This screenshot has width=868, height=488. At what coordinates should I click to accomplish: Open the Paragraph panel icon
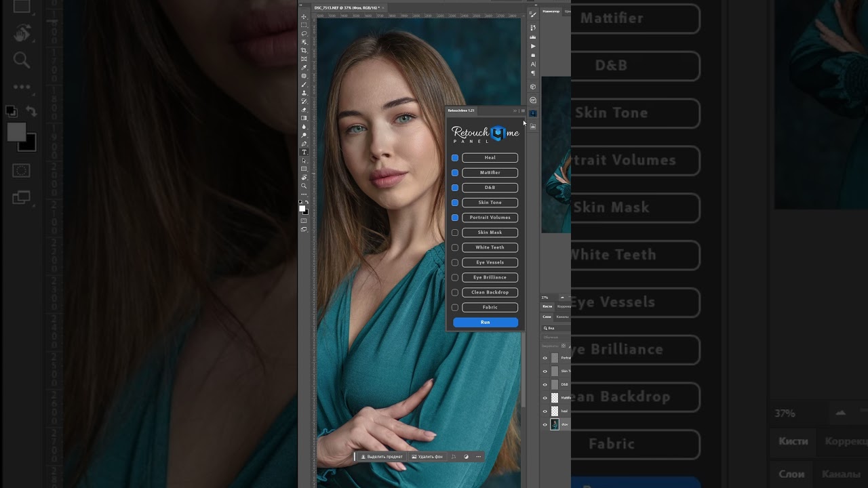tap(533, 73)
